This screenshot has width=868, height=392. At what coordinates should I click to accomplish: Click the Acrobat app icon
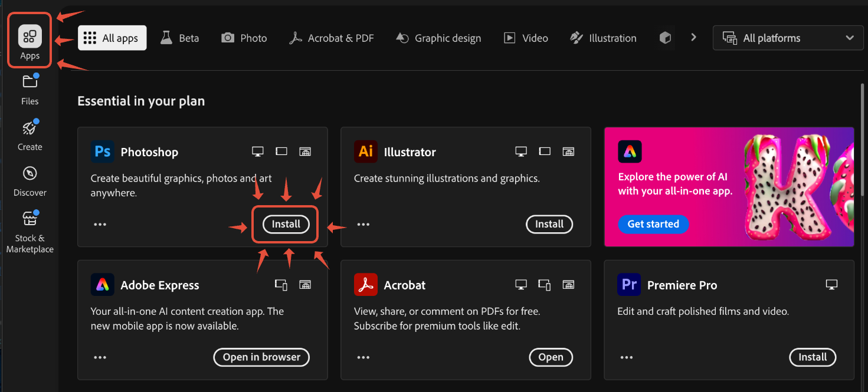pyautogui.click(x=366, y=285)
